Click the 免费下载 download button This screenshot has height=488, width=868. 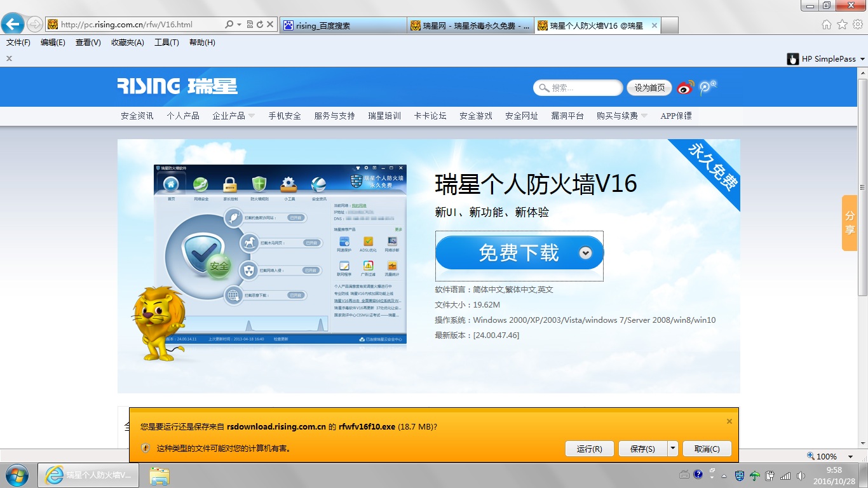tap(519, 253)
